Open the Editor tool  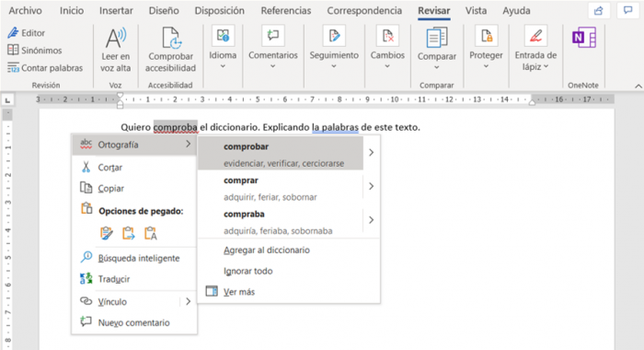click(x=26, y=33)
